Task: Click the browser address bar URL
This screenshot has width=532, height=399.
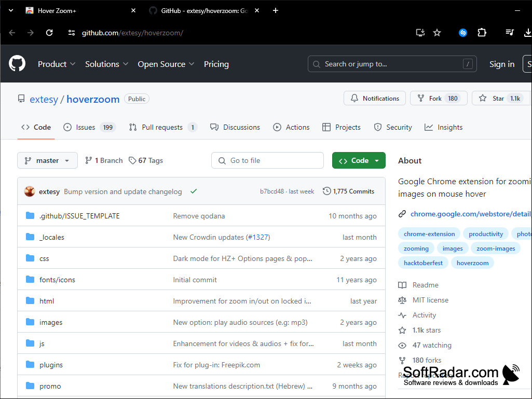Action: pyautogui.click(x=133, y=33)
